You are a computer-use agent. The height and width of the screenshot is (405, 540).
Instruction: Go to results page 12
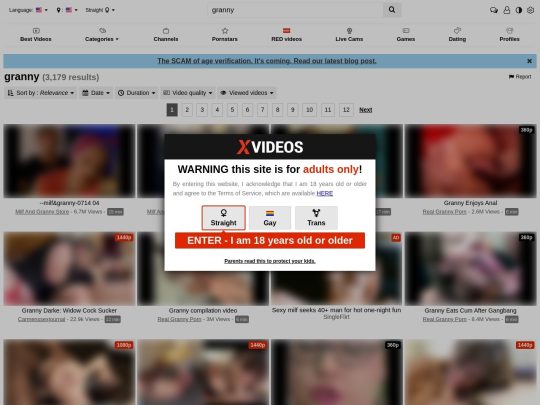[346, 110]
